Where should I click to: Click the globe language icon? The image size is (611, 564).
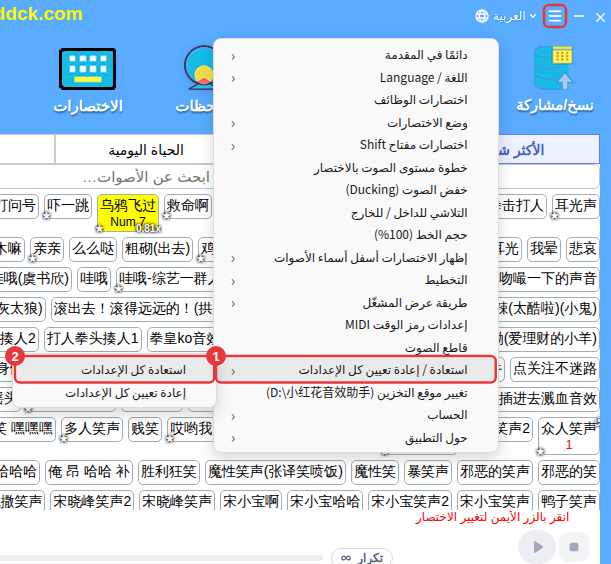point(482,16)
